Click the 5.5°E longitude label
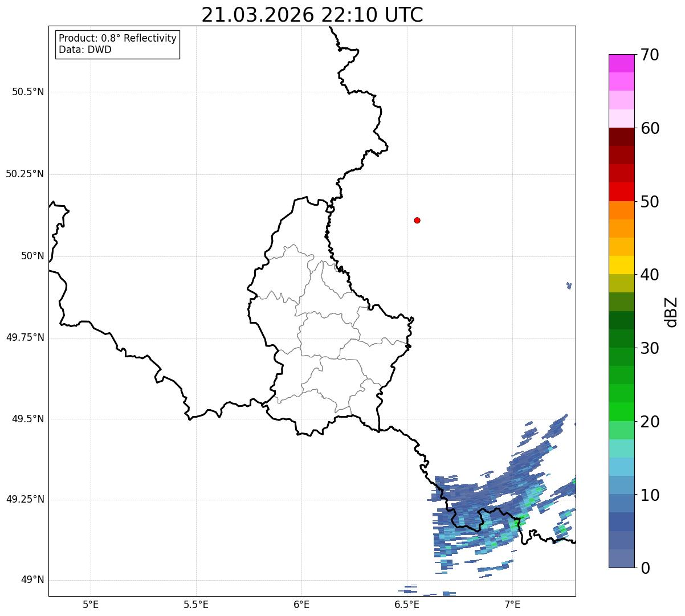The width and height of the screenshot is (685, 616). click(x=196, y=604)
